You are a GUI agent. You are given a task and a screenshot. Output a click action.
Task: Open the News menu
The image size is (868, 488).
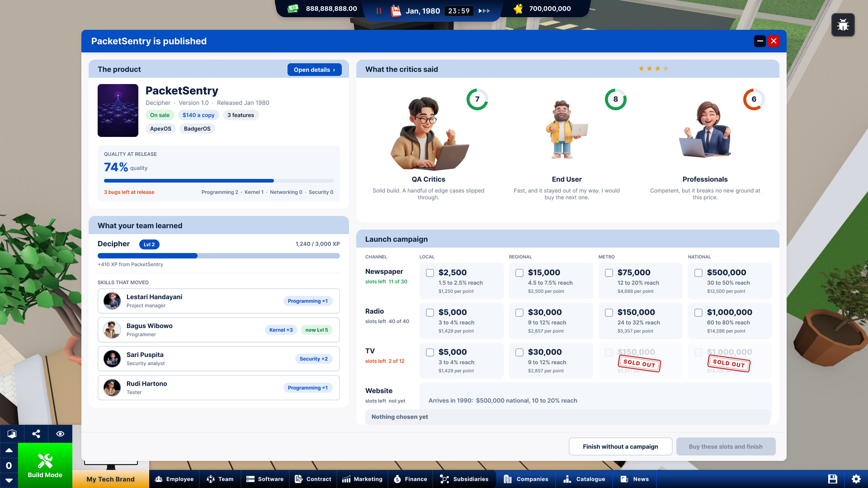pyautogui.click(x=635, y=479)
